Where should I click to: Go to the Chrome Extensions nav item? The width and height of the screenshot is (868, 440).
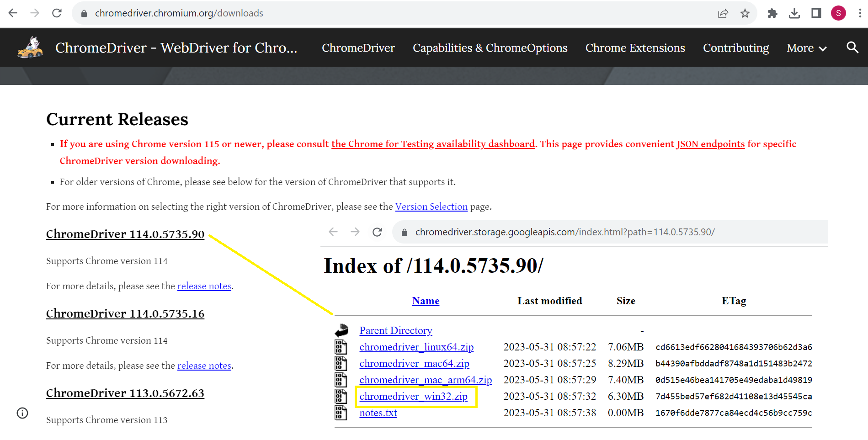click(635, 48)
